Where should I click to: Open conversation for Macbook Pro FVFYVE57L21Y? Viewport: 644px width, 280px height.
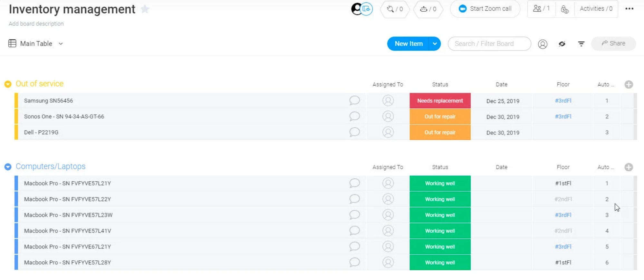[354, 183]
